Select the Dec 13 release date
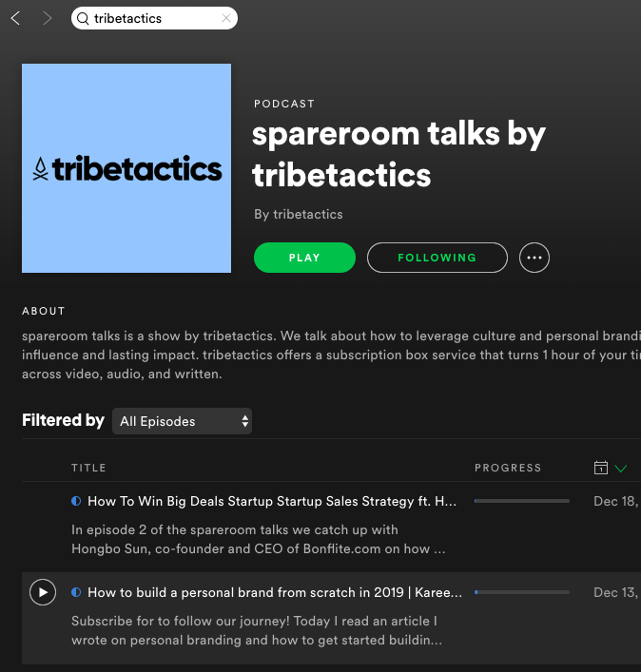Screen dimensions: 641x672 [616, 592]
